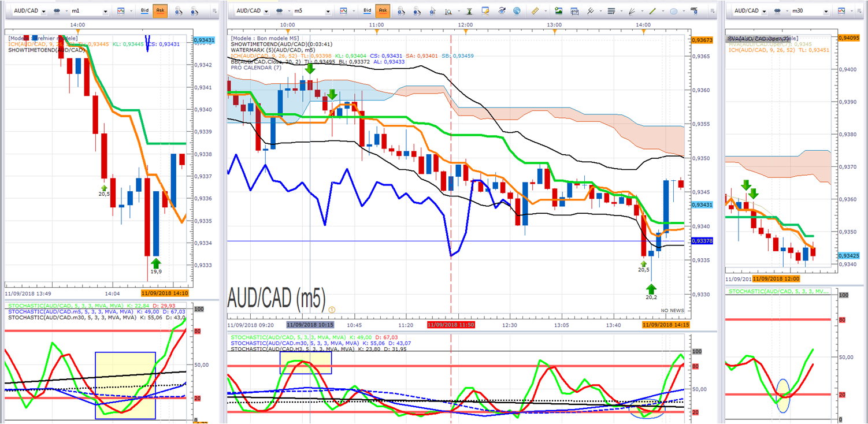Image resolution: width=868 pixels, height=424 pixels.
Task: Click the vertical autoscale icon
Action: (469, 11)
